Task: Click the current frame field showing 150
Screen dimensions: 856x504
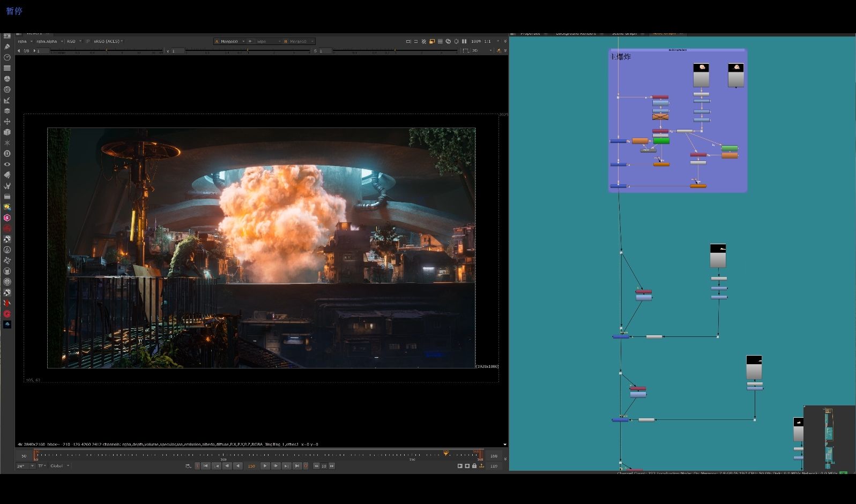Action: point(252,466)
